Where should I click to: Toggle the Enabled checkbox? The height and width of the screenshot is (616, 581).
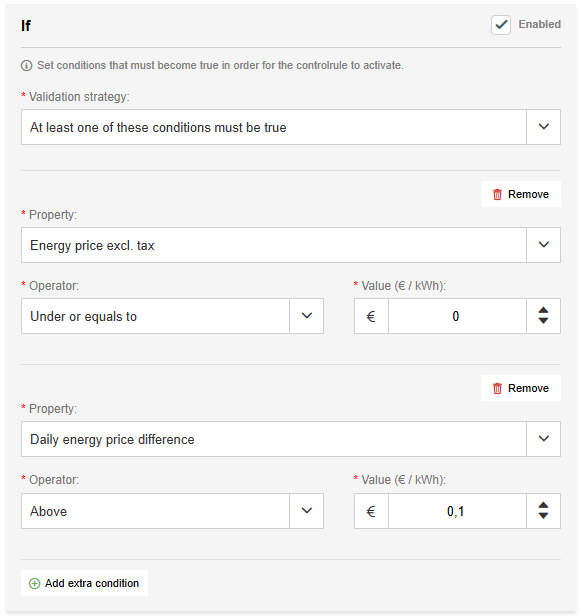click(501, 25)
